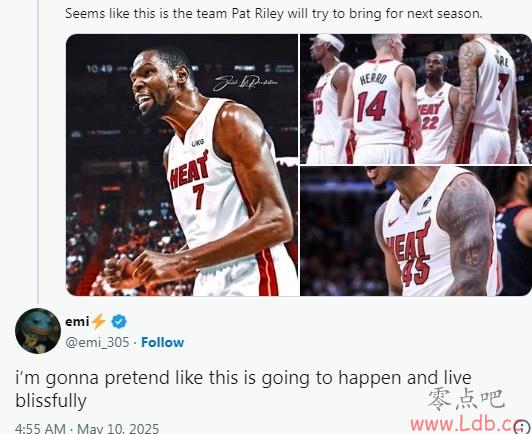Follow the @emi_305 account

tap(163, 342)
